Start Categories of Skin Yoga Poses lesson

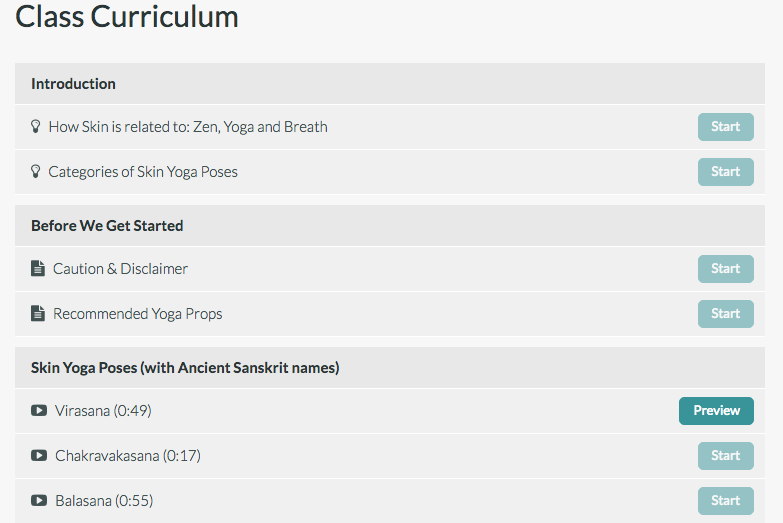coord(726,172)
